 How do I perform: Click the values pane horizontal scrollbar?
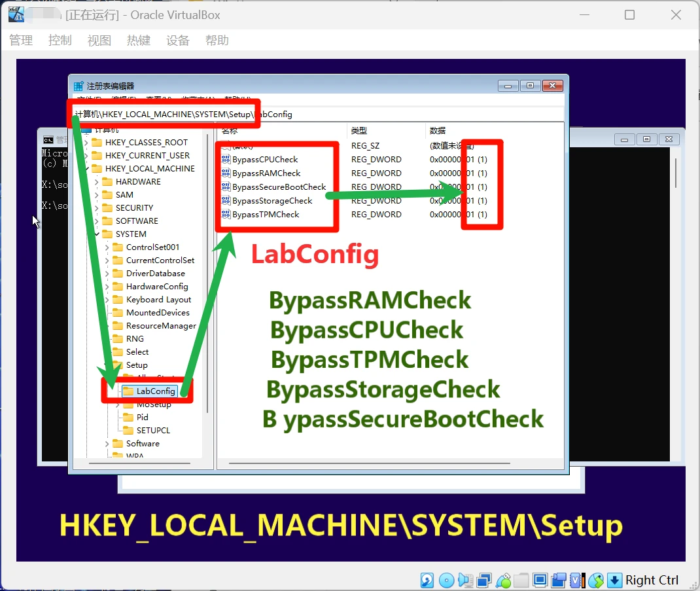(369, 463)
